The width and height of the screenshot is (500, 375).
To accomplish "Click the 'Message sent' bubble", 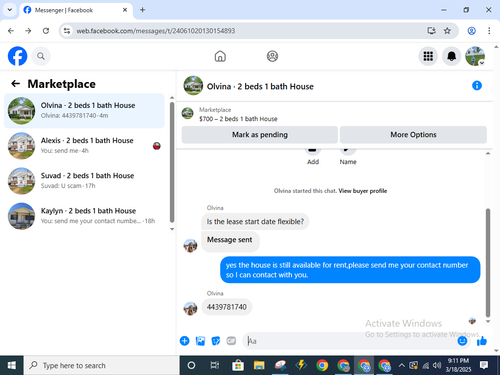I will (230, 241).
